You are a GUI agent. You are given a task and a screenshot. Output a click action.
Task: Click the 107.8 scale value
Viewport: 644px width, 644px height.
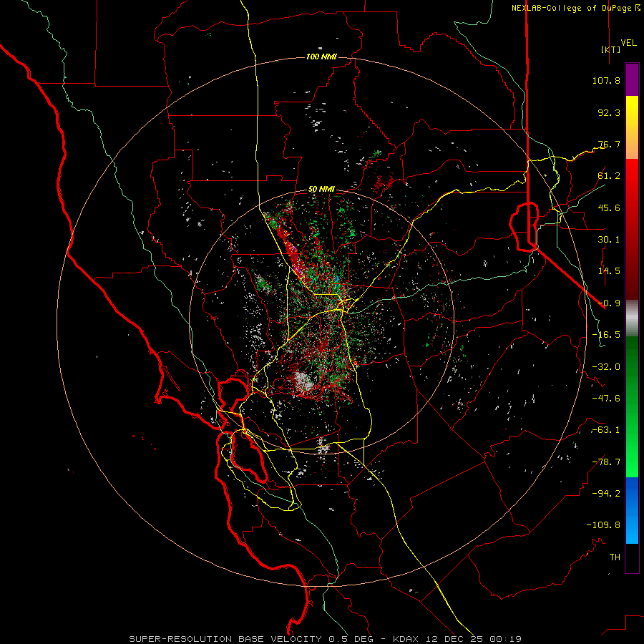coord(606,80)
